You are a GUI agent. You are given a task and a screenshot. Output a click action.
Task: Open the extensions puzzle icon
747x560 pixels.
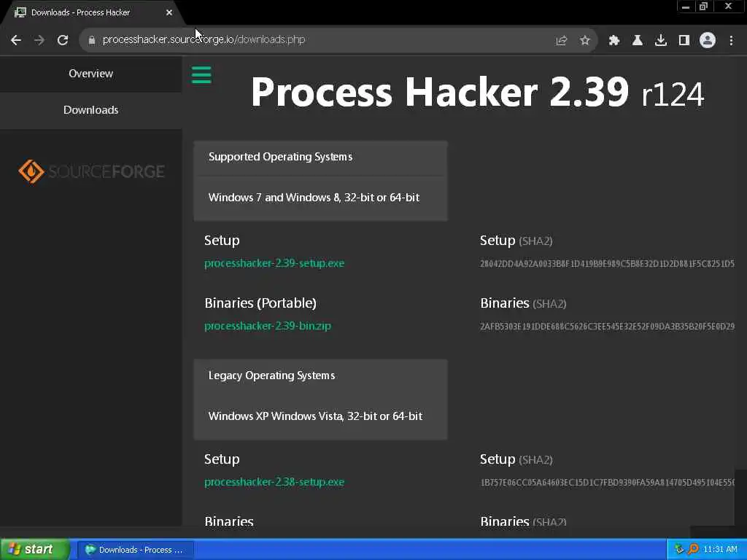click(614, 41)
